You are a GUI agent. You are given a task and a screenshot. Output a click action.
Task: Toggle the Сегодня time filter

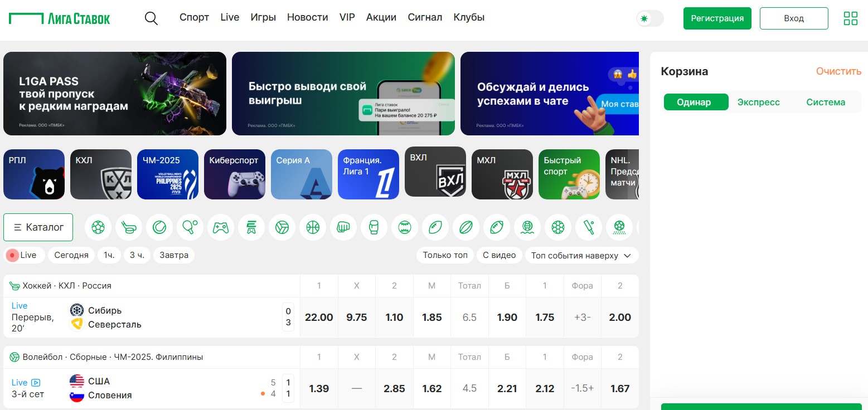tap(71, 255)
